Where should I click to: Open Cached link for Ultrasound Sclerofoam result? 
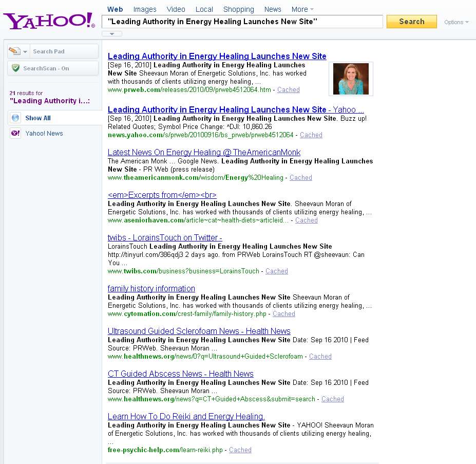(x=320, y=357)
